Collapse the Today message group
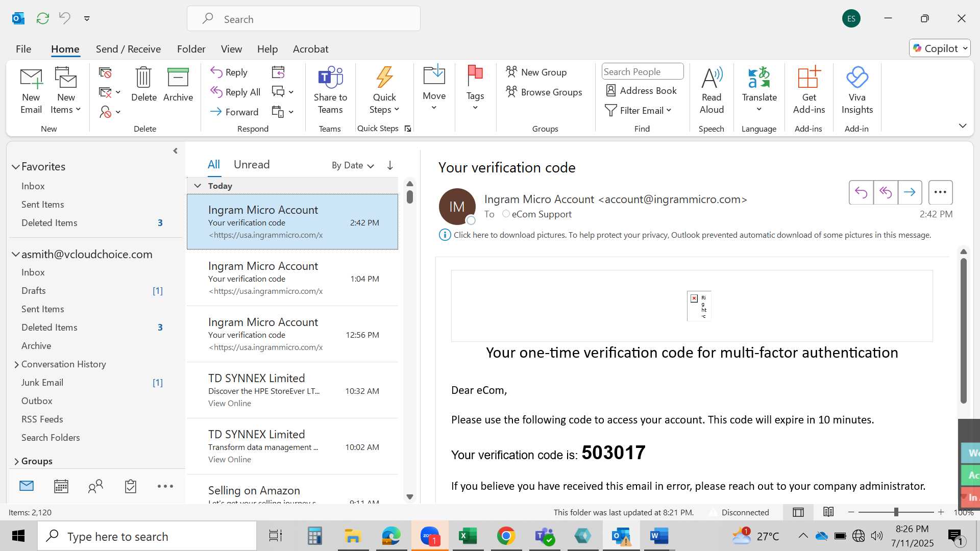This screenshot has width=980, height=551. coord(198,186)
